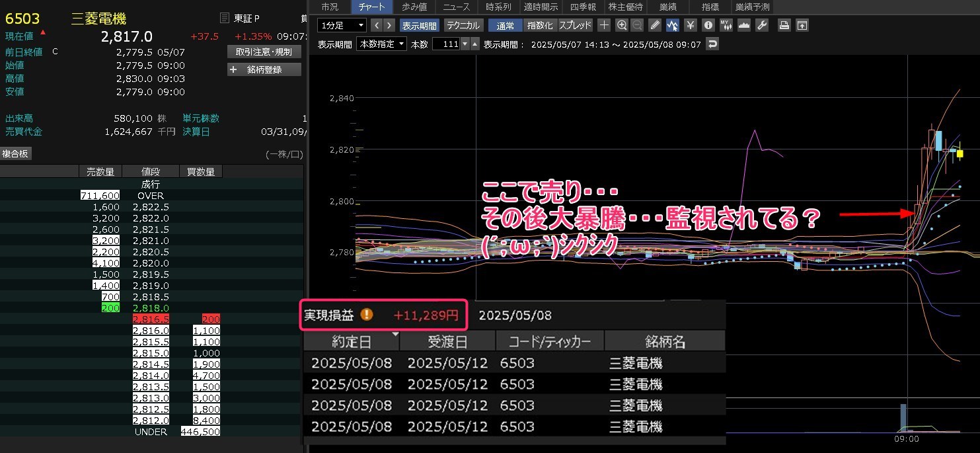Print the chart using printer icon
This screenshot has width=980, height=453.
tap(784, 25)
